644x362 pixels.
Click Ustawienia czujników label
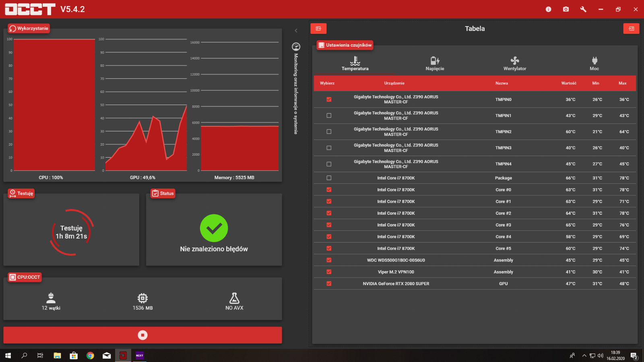[x=345, y=45]
